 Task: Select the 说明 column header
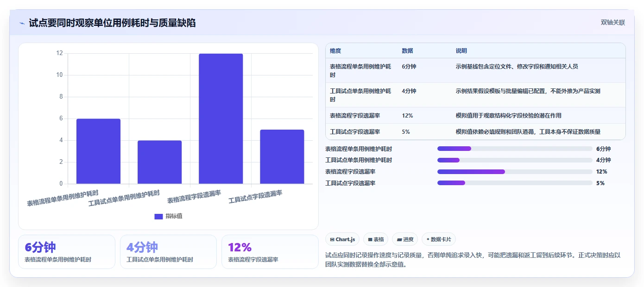click(461, 51)
